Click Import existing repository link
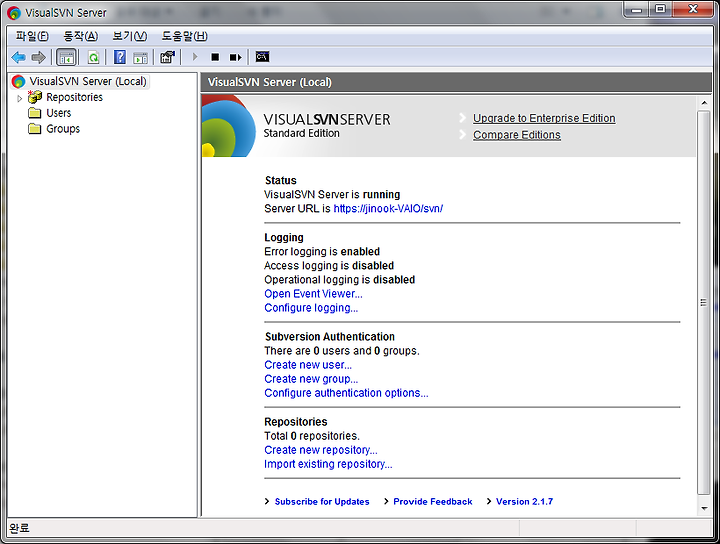This screenshot has width=720, height=544. point(328,464)
